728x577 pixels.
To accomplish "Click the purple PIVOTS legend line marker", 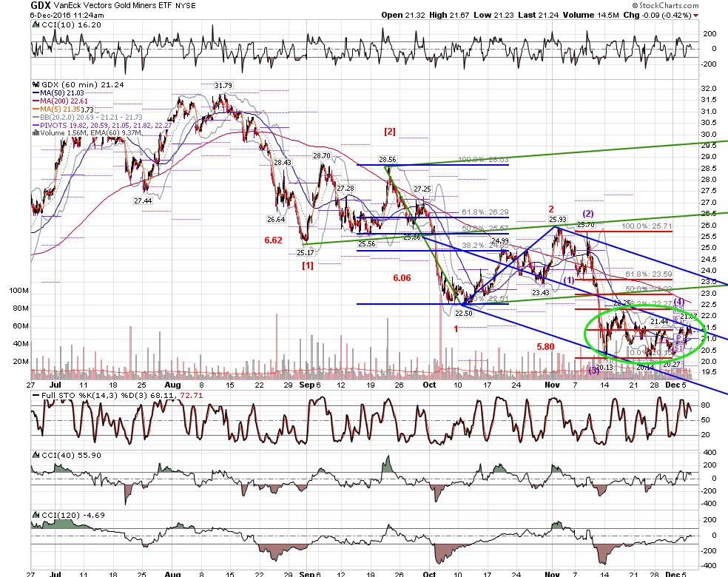I will tap(36, 125).
